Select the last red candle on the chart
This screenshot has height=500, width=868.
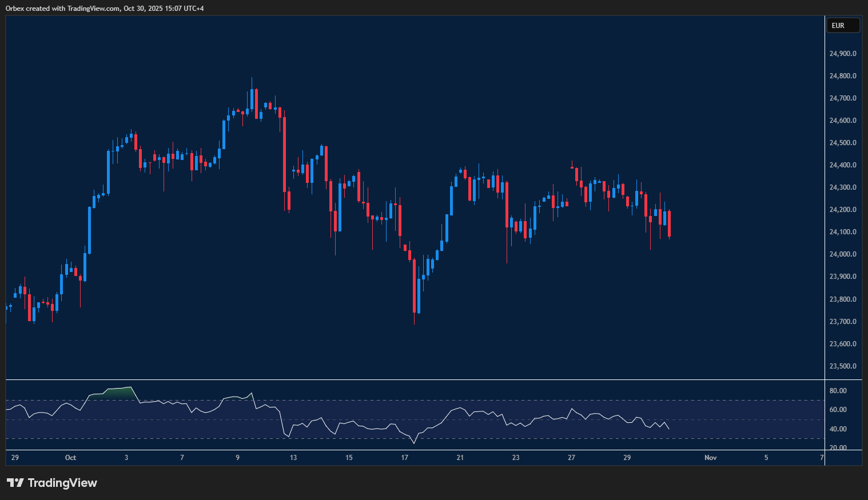(669, 223)
